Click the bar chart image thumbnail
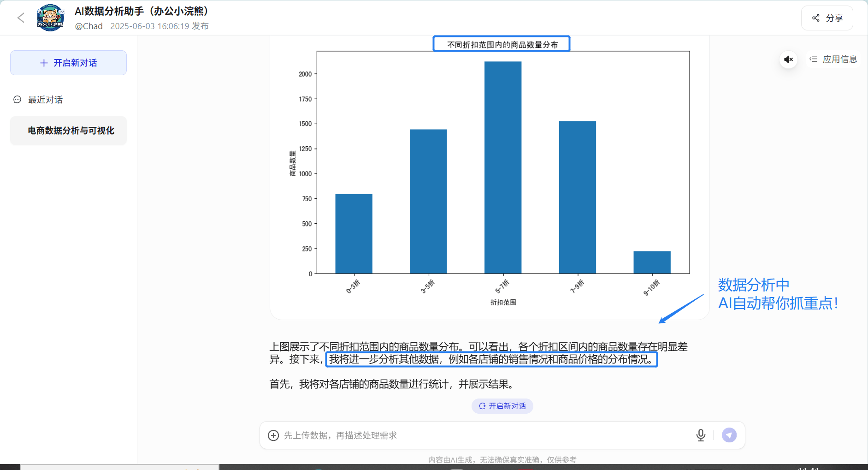Image resolution: width=868 pixels, height=470 pixels. (x=490, y=178)
